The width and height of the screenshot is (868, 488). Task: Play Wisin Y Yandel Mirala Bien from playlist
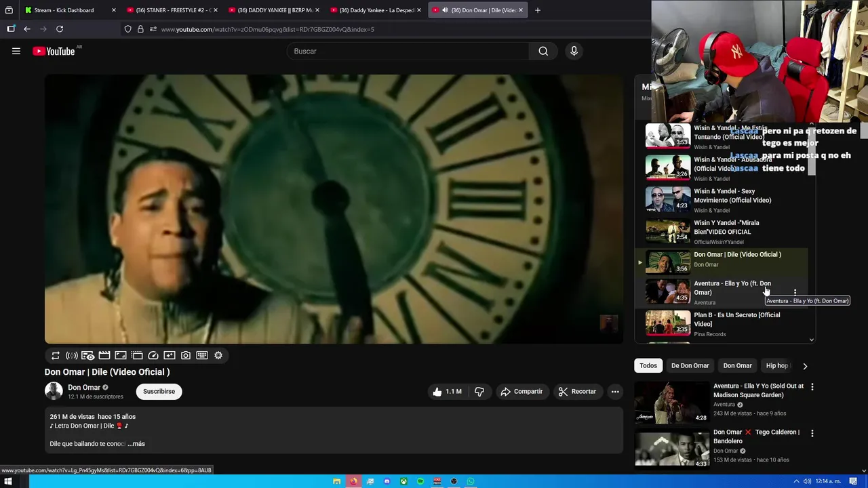(x=722, y=232)
